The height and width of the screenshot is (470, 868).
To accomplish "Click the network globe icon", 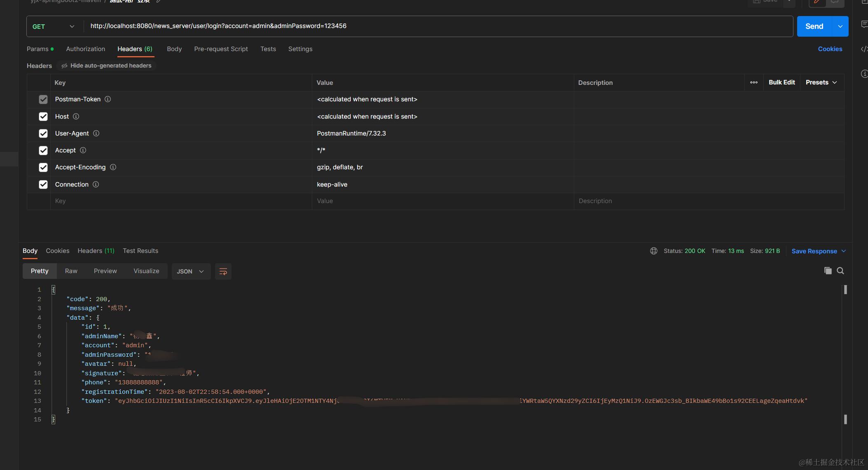I will (653, 251).
